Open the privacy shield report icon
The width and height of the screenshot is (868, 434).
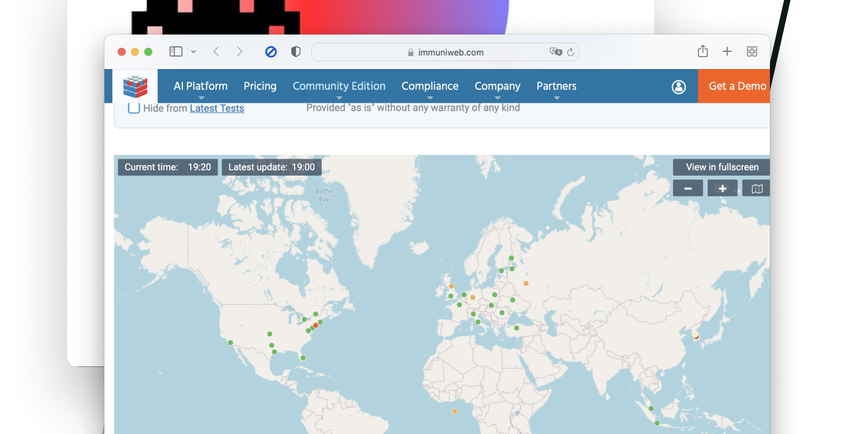[x=296, y=51]
